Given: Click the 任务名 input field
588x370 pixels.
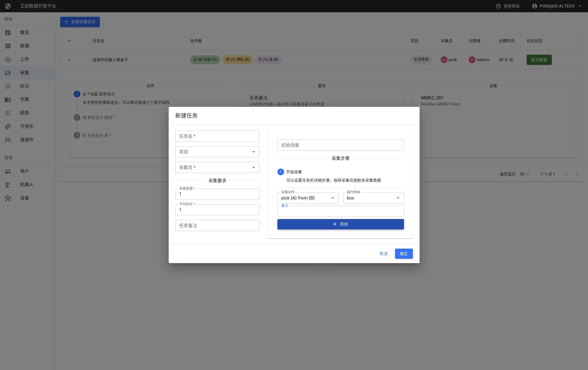Looking at the screenshot, I should point(217,136).
